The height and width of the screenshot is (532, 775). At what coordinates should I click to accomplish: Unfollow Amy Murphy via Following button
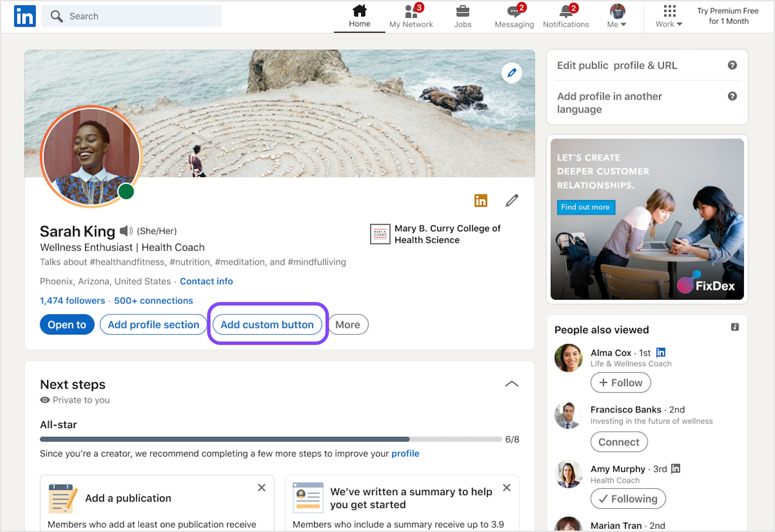point(628,498)
